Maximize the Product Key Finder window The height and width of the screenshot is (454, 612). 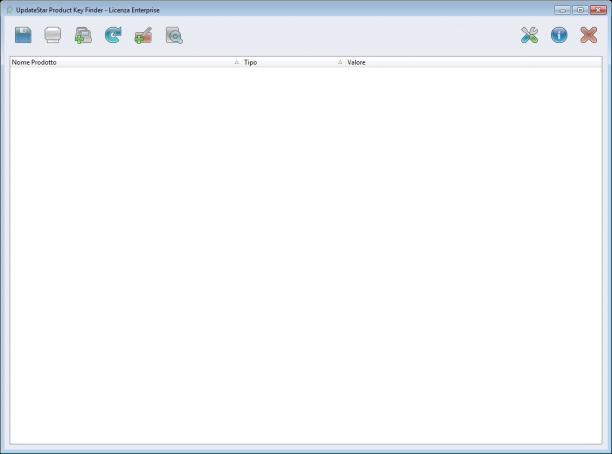(580, 10)
